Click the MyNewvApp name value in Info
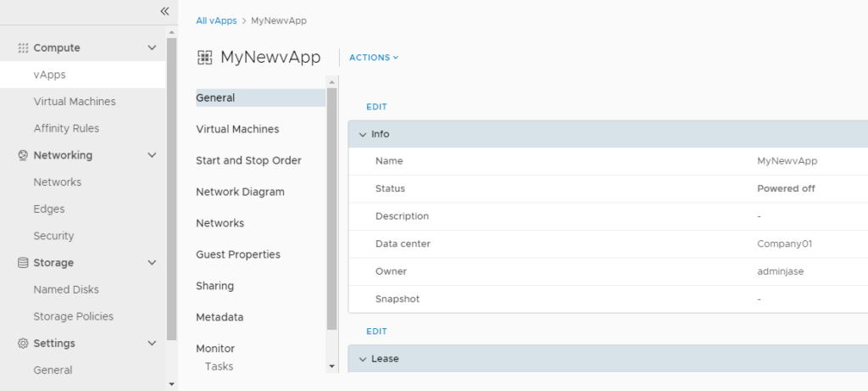 point(787,161)
